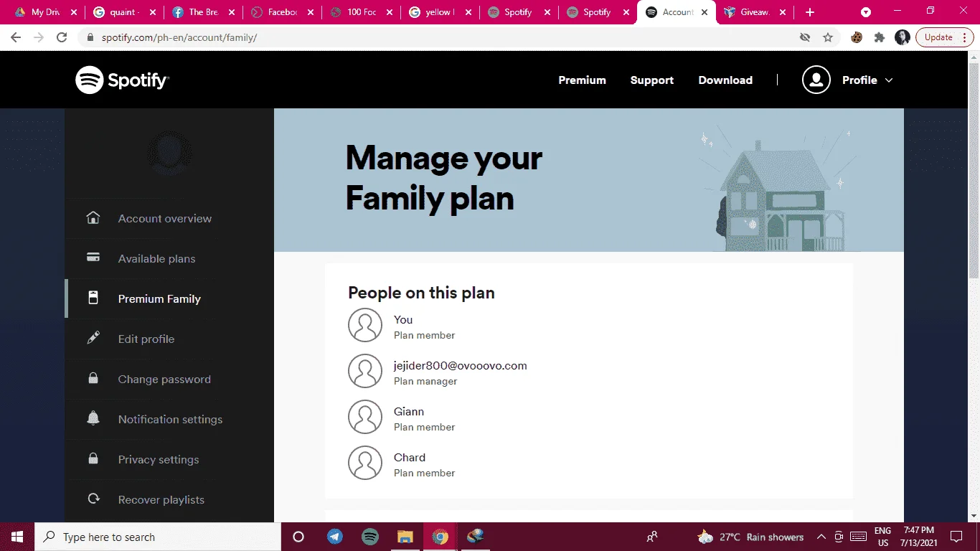Image resolution: width=980 pixels, height=551 pixels.
Task: Open the Download page link
Action: pos(725,80)
